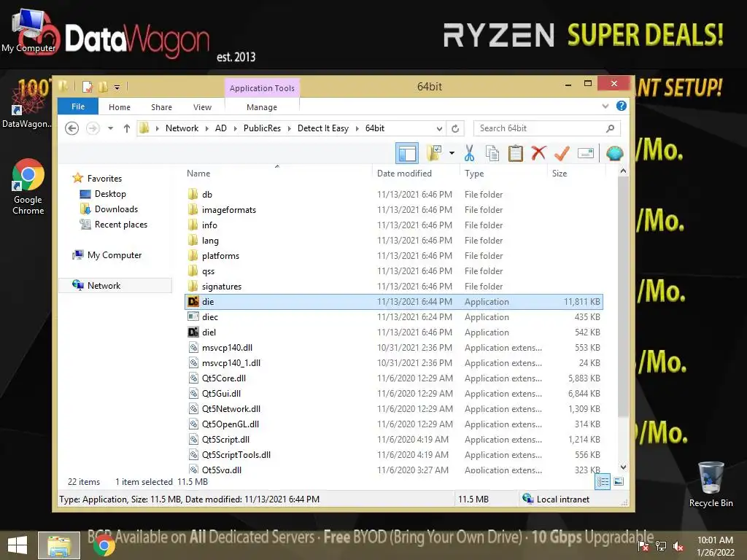Switch to the View ribbon tab
The width and height of the screenshot is (747, 560).
[203, 107]
